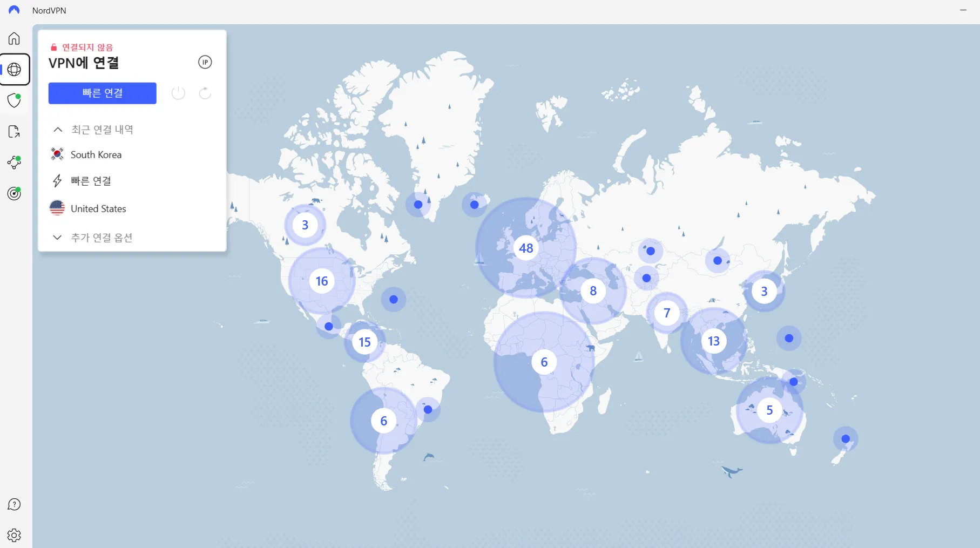The image size is (980, 548).
Task: Open the Threat Protection shield icon
Action: pos(14,100)
